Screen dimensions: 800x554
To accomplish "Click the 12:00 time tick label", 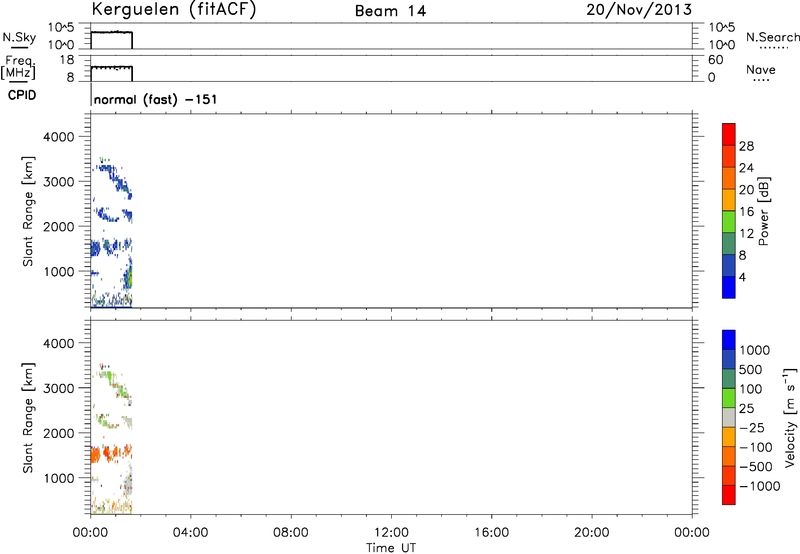I will (391, 533).
